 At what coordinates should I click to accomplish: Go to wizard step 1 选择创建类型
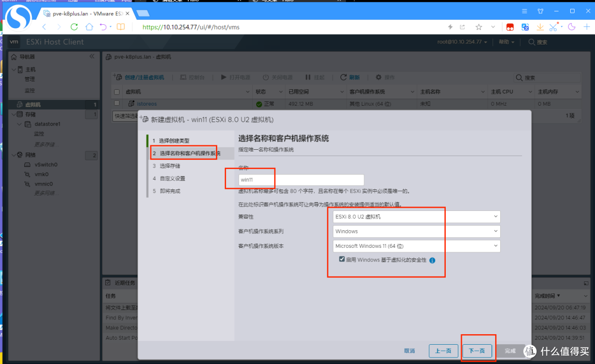[174, 140]
